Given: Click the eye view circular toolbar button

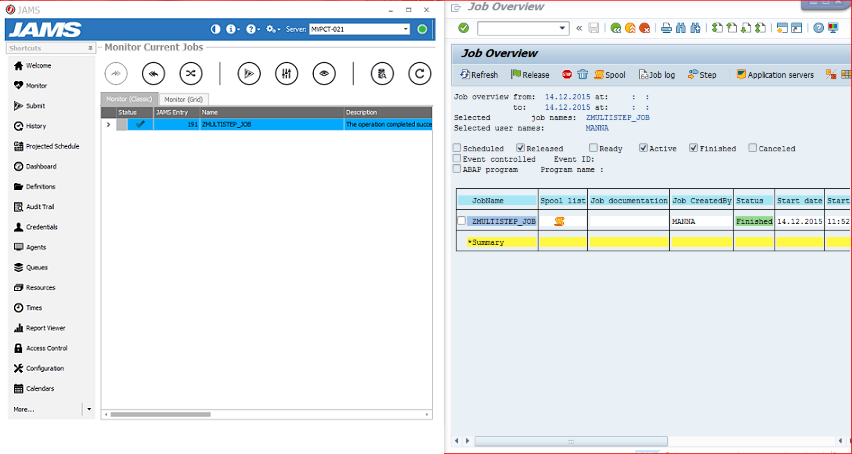Looking at the screenshot, I should (324, 74).
